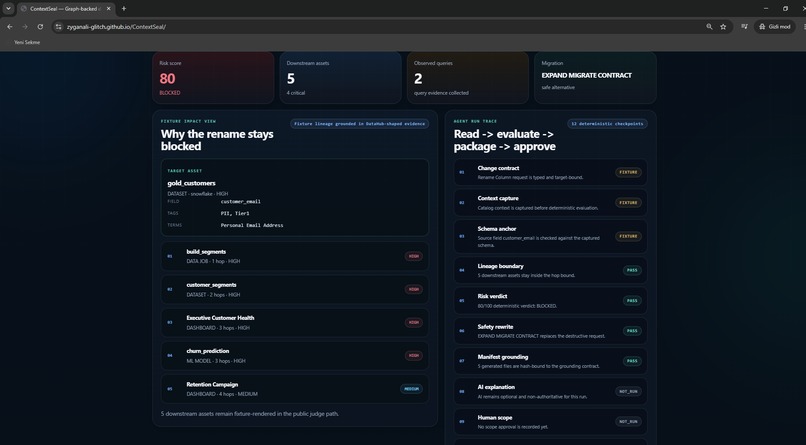Screen dimensions: 806x445
Task: Click the 4 critical label
Action: (296, 93)
